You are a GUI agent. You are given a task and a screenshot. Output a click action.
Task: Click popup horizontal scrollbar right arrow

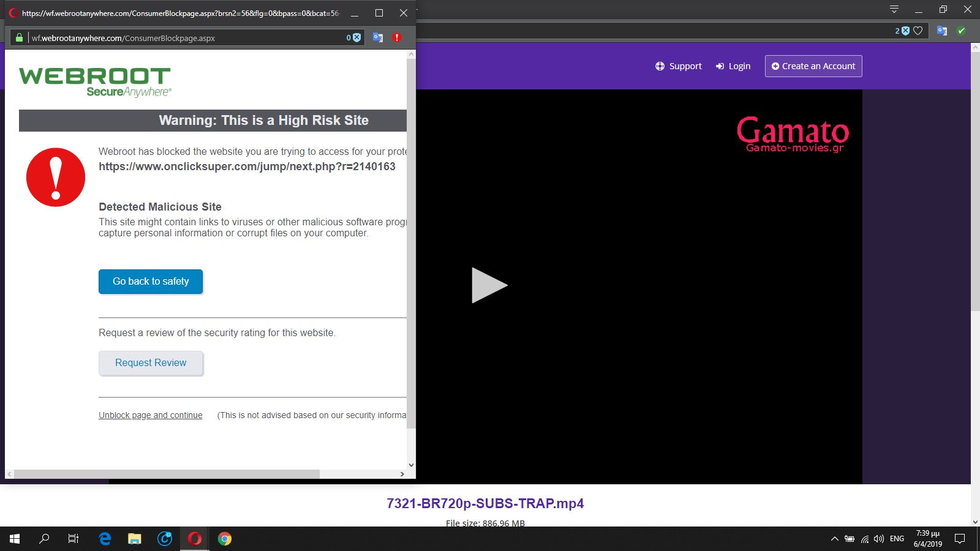402,474
